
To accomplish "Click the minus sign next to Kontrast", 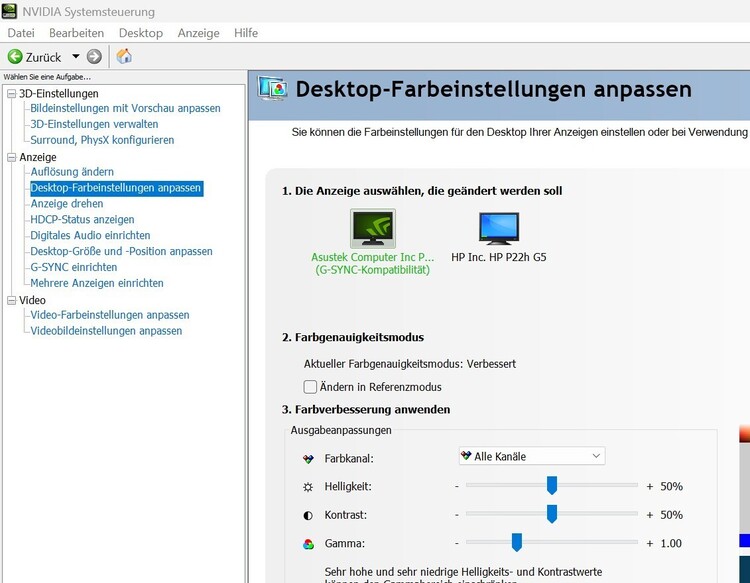I will tap(457, 515).
